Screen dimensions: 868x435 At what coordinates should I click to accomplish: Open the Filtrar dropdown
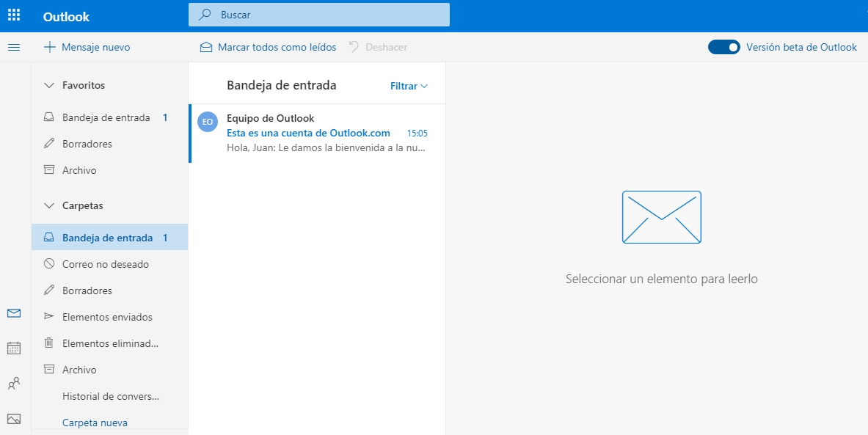click(x=409, y=86)
